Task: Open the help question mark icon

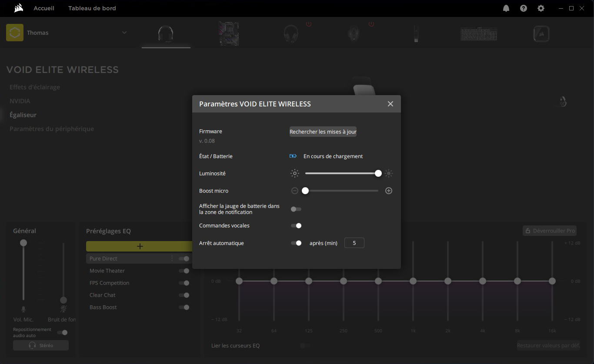Action: point(524,8)
